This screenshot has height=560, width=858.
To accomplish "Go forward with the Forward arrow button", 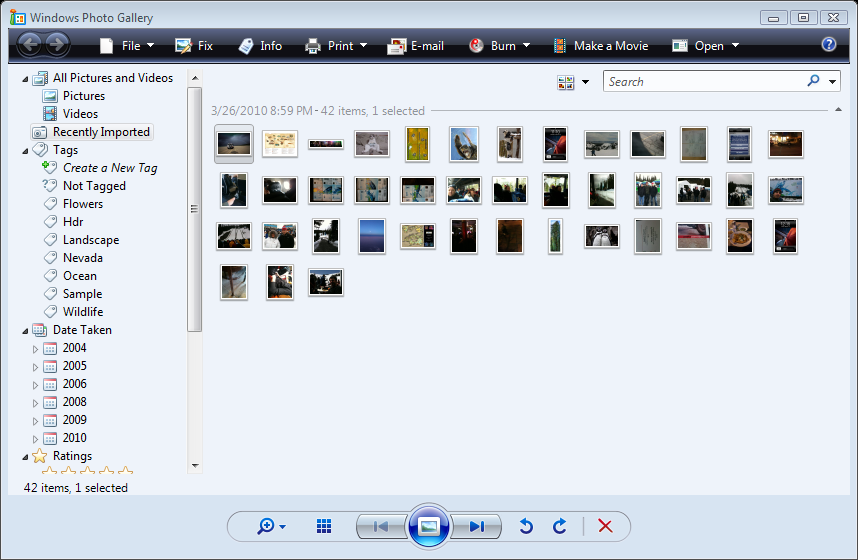I will 57,44.
